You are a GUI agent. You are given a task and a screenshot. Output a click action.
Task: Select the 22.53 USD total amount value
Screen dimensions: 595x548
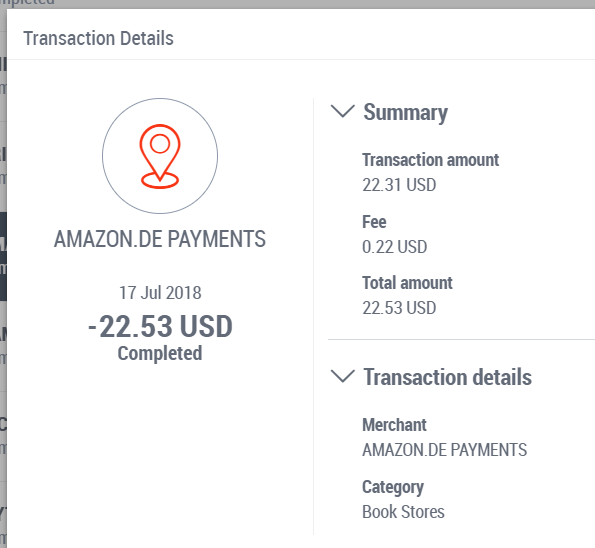(x=399, y=308)
